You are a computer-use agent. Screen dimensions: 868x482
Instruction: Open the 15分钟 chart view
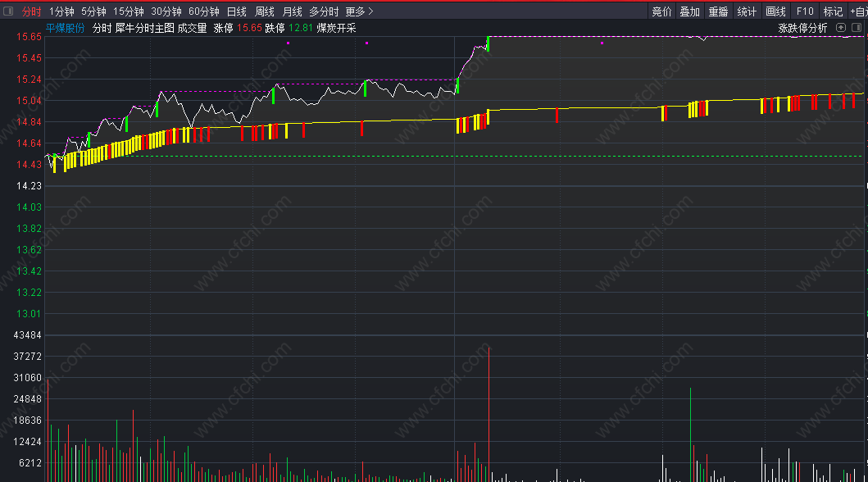(x=128, y=11)
